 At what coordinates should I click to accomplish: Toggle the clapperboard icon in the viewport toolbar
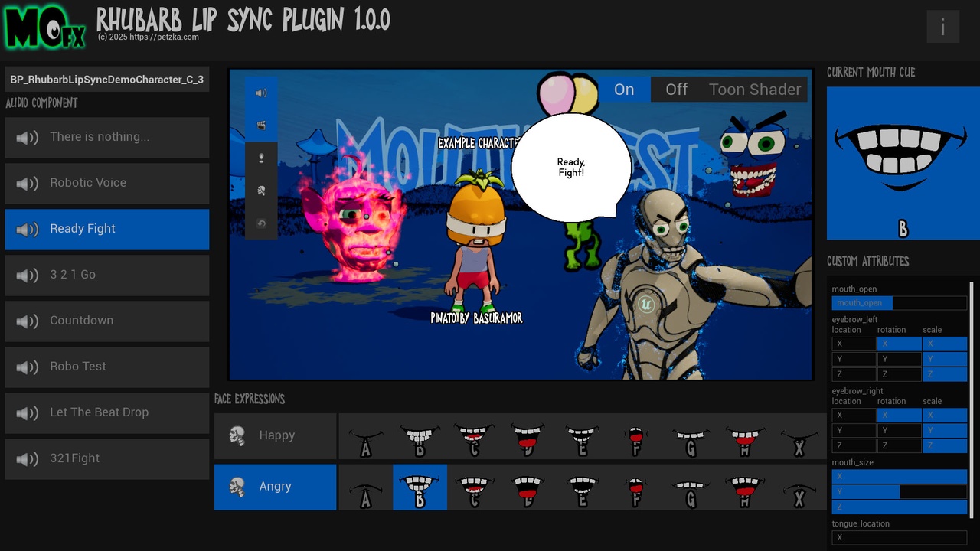point(261,126)
